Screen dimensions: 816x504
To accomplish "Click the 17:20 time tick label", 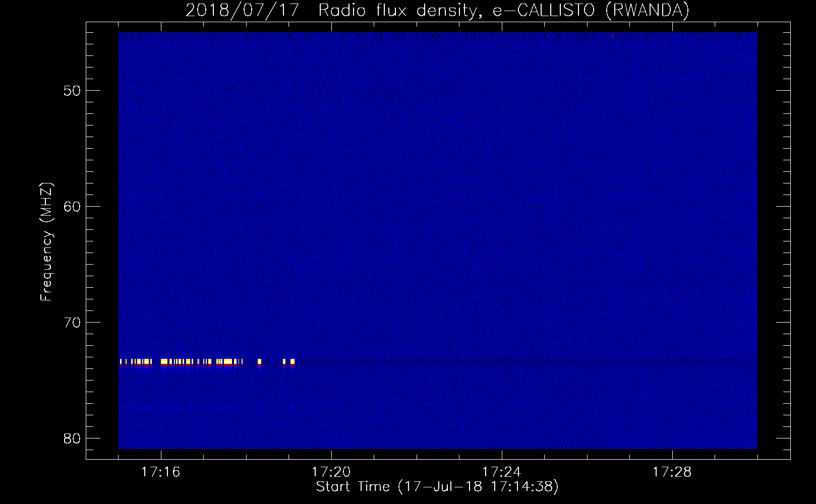I will click(331, 472).
